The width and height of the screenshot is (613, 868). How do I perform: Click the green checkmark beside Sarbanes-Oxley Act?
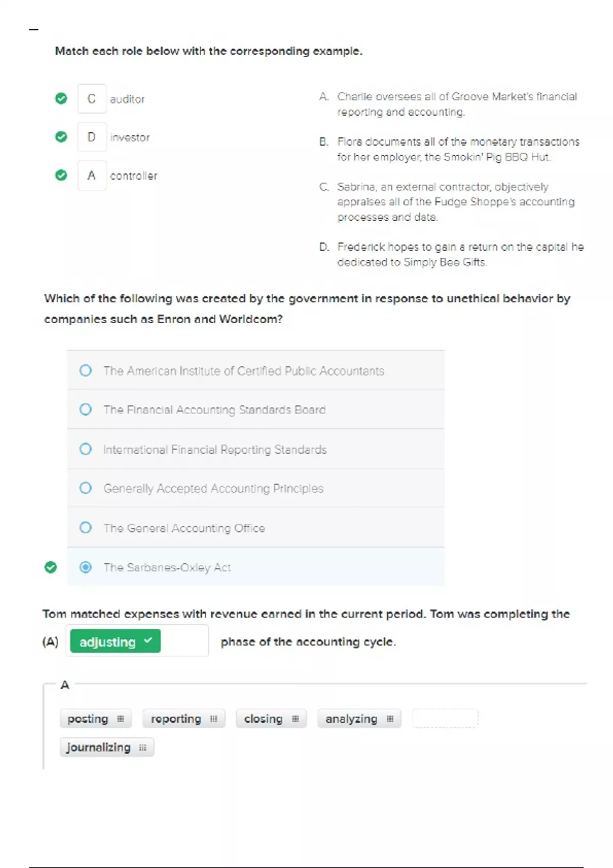click(51, 567)
